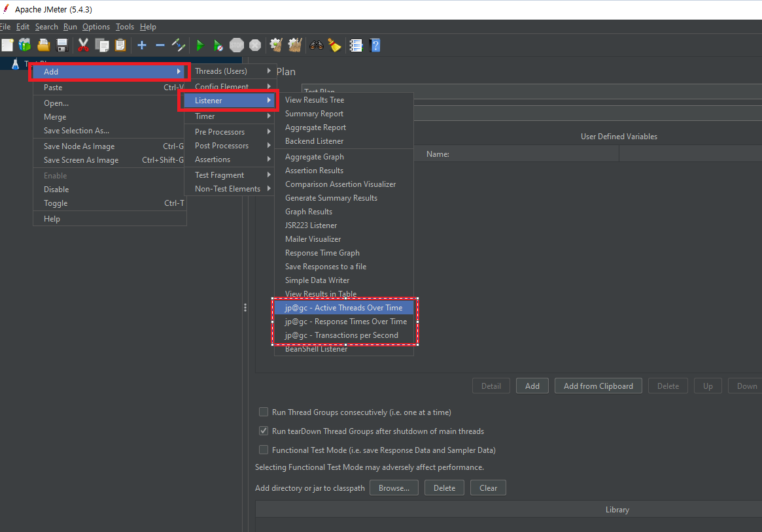Click the Browse... classpath button

394,488
